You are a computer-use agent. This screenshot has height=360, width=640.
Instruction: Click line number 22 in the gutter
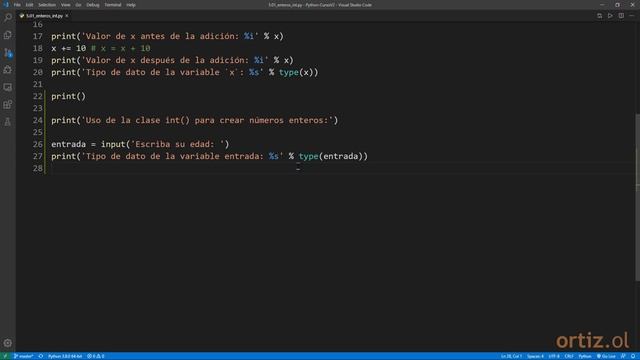coord(38,96)
